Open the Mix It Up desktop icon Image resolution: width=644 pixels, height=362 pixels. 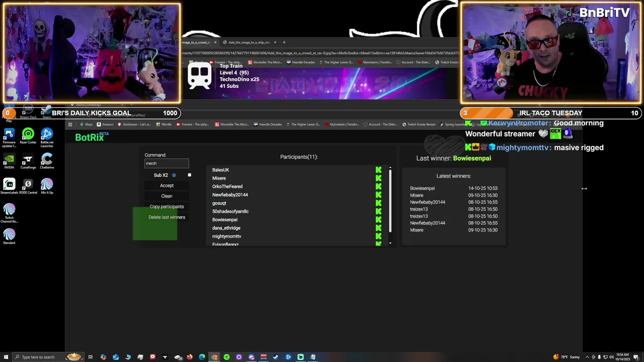point(47,187)
